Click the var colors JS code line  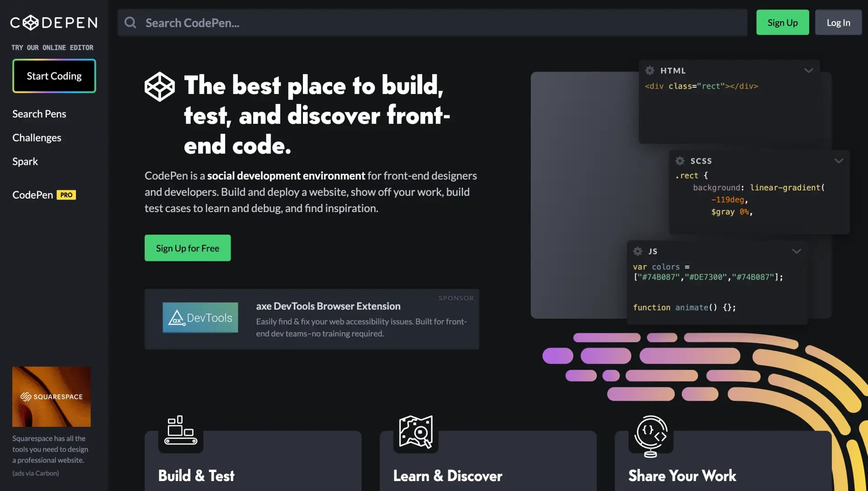pyautogui.click(x=708, y=272)
